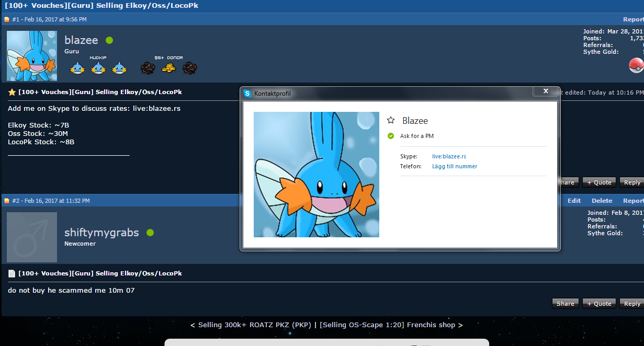Click shiftymygrabs' default male avatar
This screenshot has width=644, height=346.
(32, 237)
